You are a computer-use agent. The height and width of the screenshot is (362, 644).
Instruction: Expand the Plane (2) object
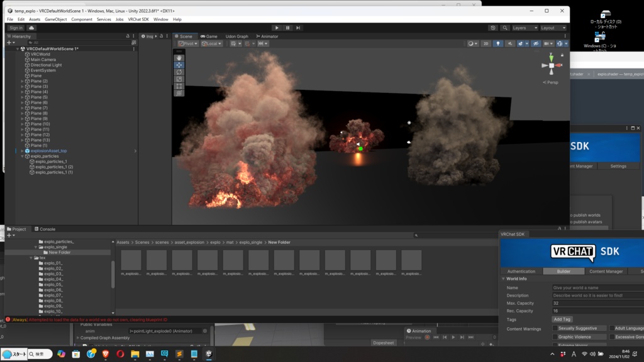[x=22, y=81]
